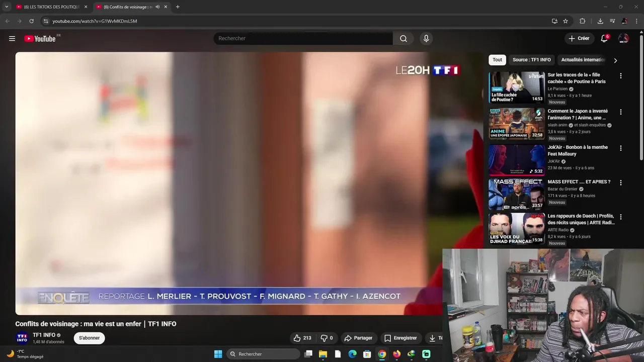The width and height of the screenshot is (644, 362).
Task: Bookmark this page with the star
Action: click(566, 21)
